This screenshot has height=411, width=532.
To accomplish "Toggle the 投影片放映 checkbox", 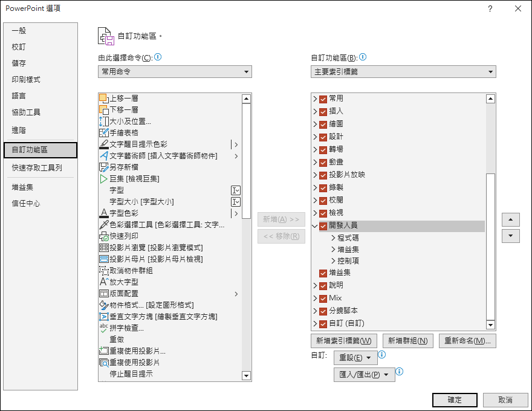I will click(x=323, y=175).
